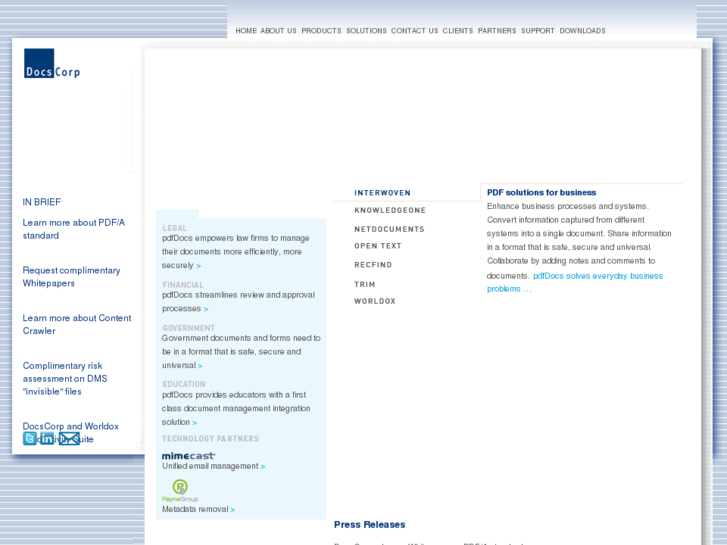The height and width of the screenshot is (545, 727).
Task: Open 'Learn more about PDF/A standard' link
Action: (x=74, y=229)
